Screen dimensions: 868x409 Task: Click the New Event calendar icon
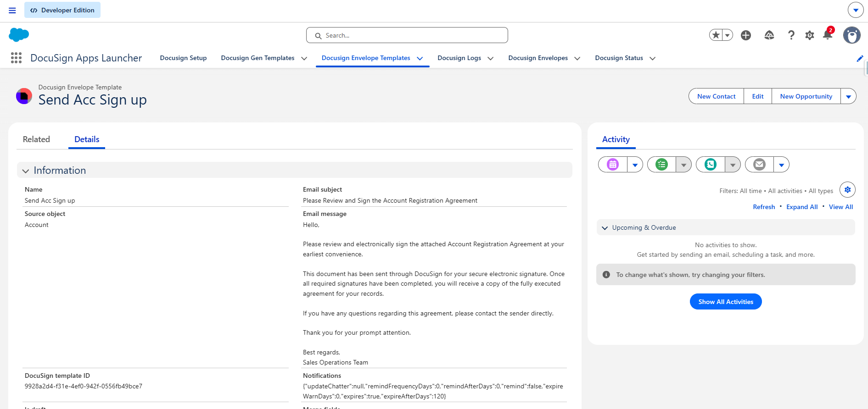click(612, 164)
